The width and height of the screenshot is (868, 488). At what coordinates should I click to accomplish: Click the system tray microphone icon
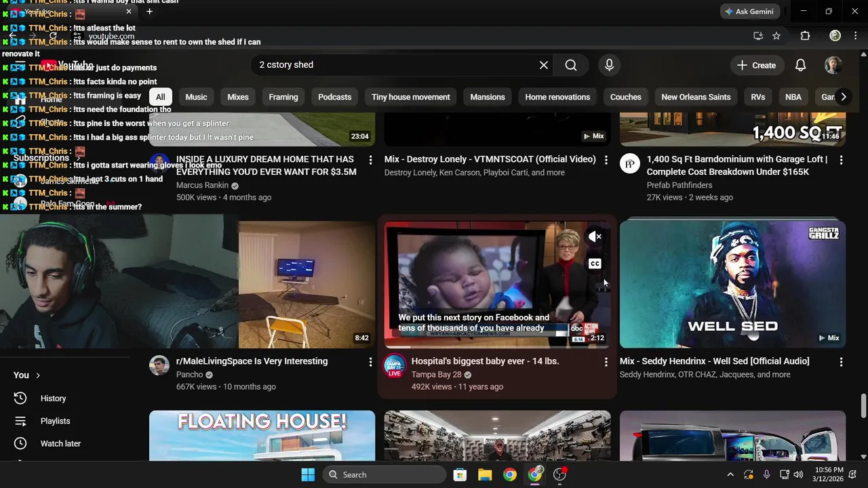click(767, 474)
